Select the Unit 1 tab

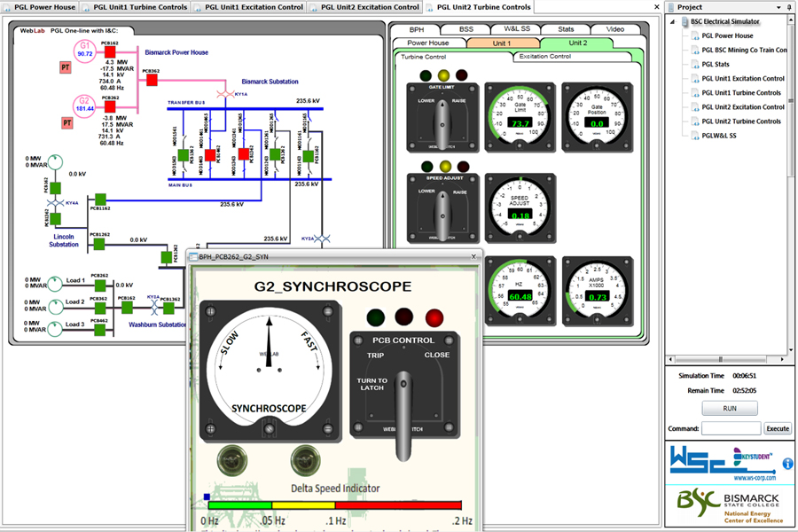point(502,43)
